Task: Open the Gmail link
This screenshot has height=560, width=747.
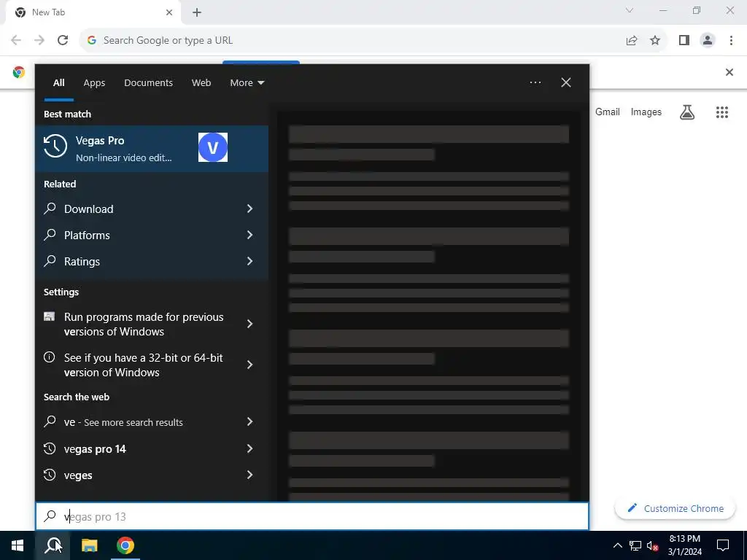Action: (608, 112)
